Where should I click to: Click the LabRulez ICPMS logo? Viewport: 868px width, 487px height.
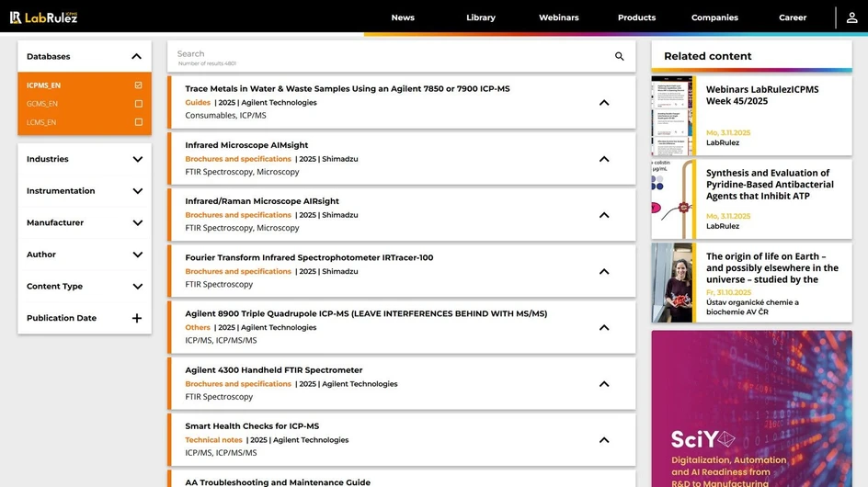tap(43, 17)
